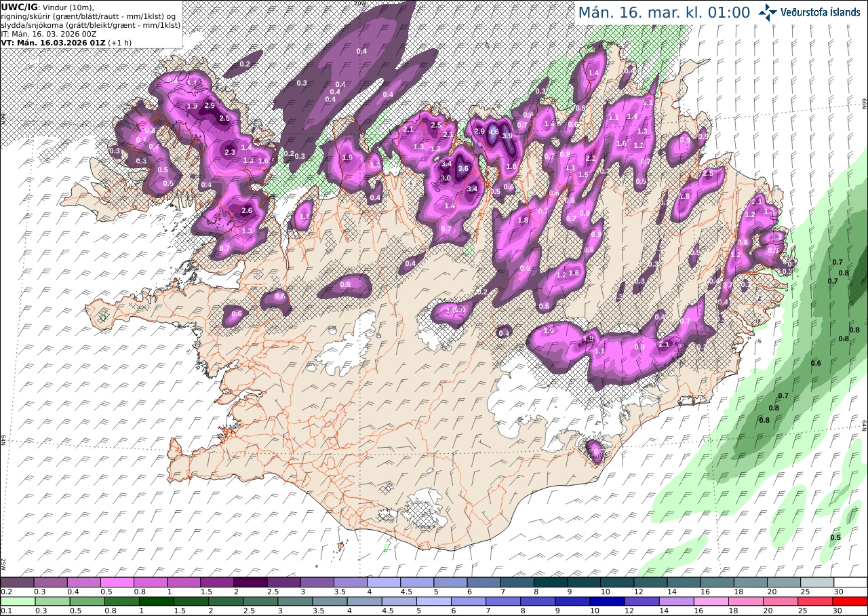Click the "4.6" snowfall value on the map
The height and width of the screenshot is (616, 868).
(494, 132)
